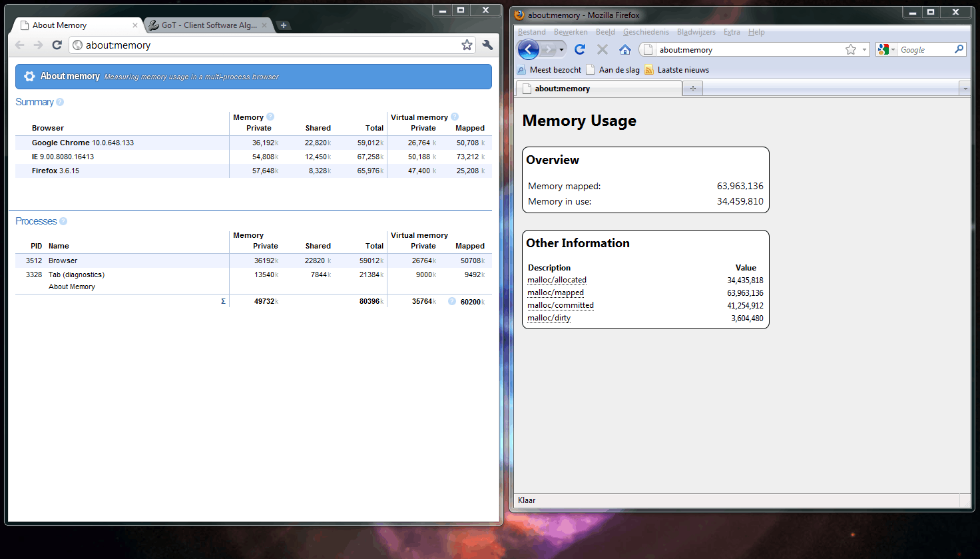The height and width of the screenshot is (559, 980).
Task: Click Chrome's forward arrow button
Action: pos(38,45)
